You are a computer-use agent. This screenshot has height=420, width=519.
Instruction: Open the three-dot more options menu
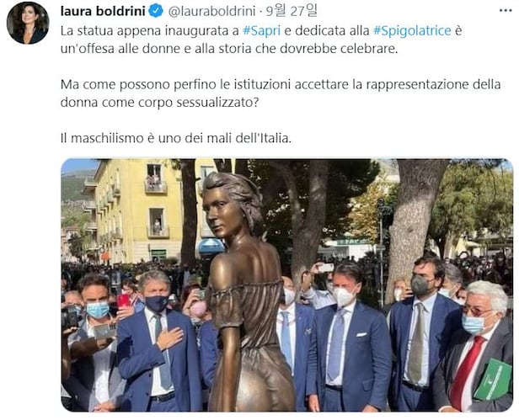[x=506, y=11]
